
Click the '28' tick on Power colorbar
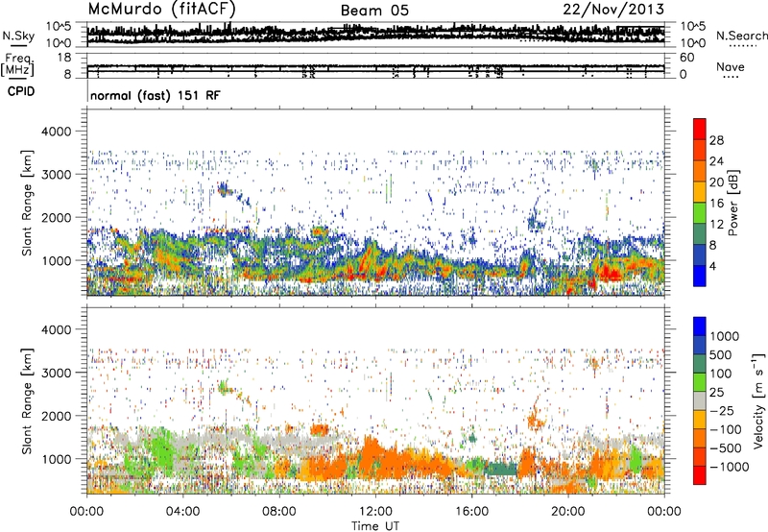coord(716,140)
